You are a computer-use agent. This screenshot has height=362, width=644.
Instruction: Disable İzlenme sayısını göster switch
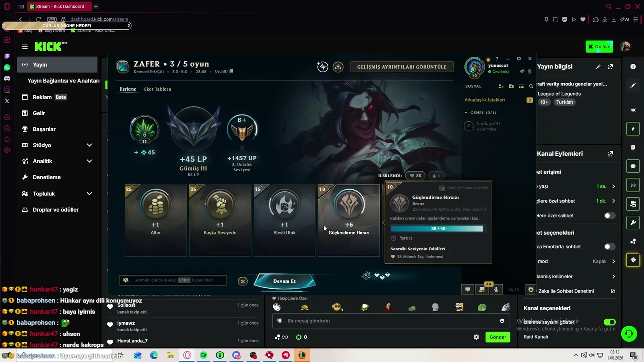pyautogui.click(x=609, y=322)
